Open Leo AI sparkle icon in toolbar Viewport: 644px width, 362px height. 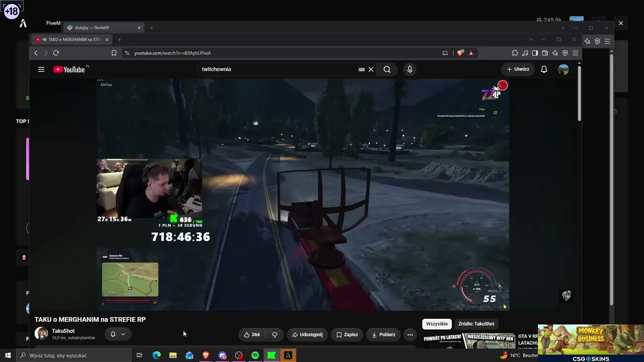[555, 53]
